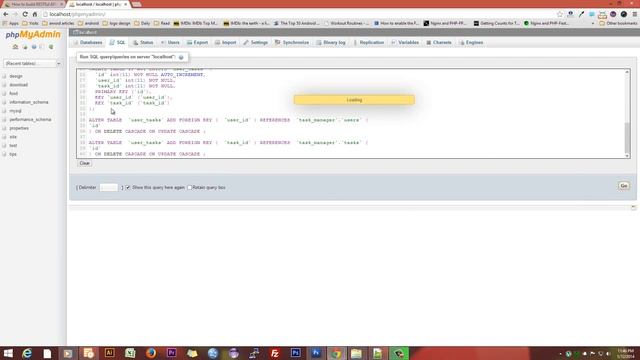The image size is (640, 360).
Task: Open Other bookmarks folder
Action: pos(618,23)
